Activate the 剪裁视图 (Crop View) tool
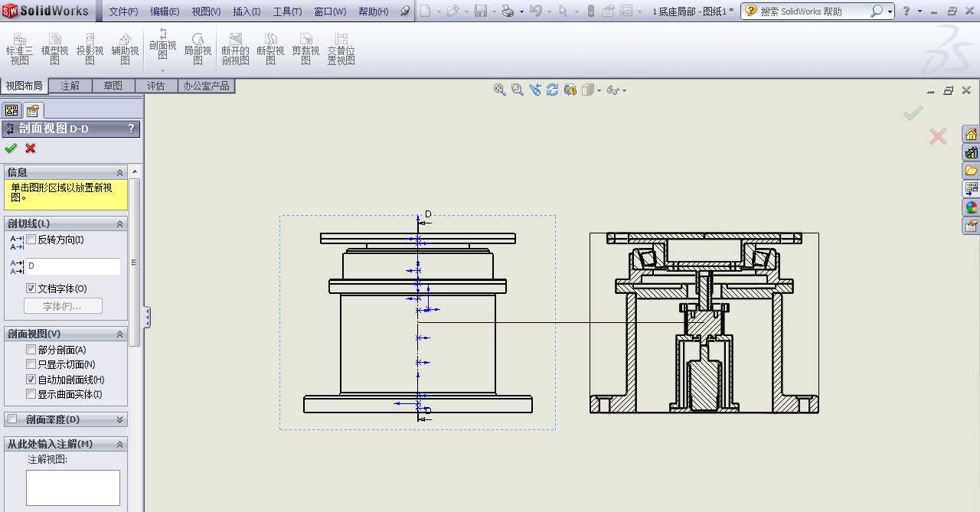 tap(305, 49)
